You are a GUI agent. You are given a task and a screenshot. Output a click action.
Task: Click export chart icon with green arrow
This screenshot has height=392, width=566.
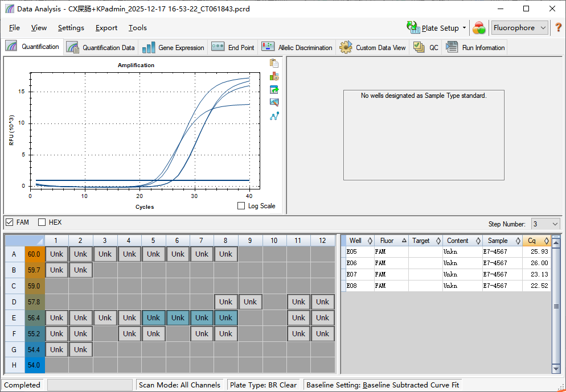pos(274,89)
